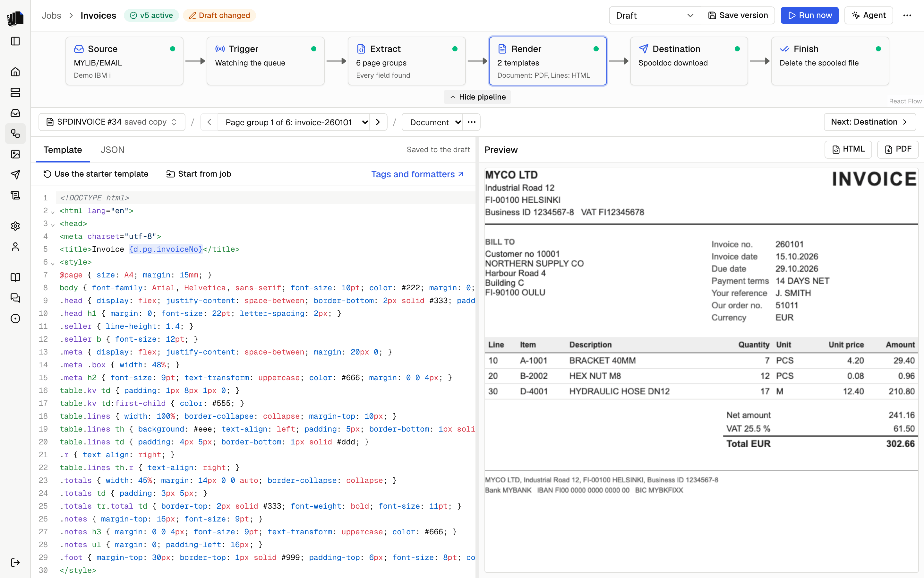Click Start from job
This screenshot has height=578, width=924.
199,174
